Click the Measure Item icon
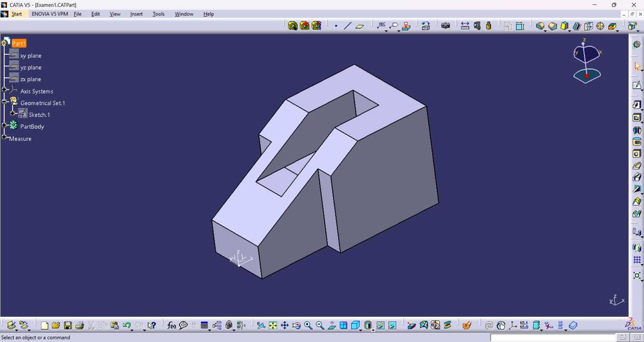644x342 pixels. click(477, 26)
